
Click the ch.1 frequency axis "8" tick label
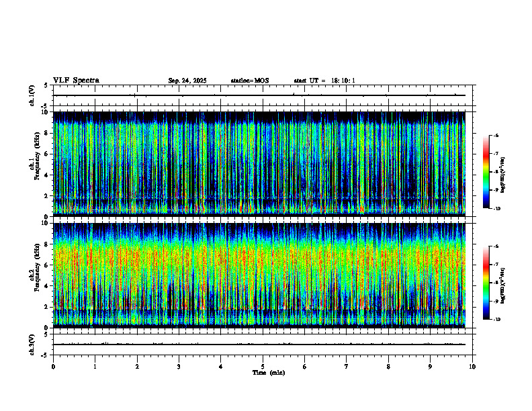47,133
